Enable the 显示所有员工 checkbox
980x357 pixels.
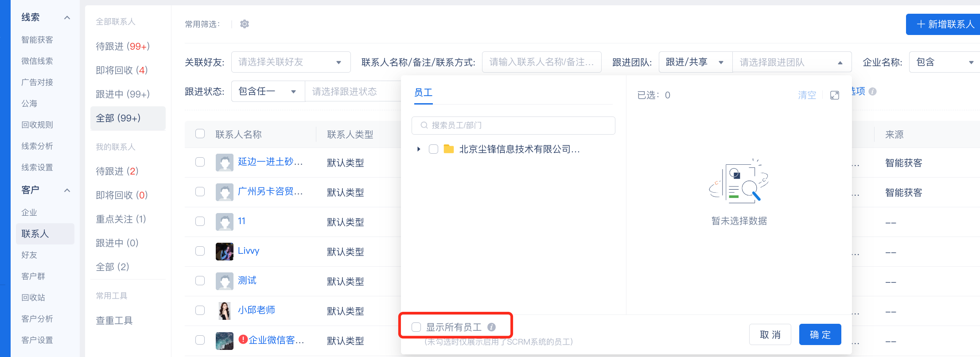click(x=416, y=327)
